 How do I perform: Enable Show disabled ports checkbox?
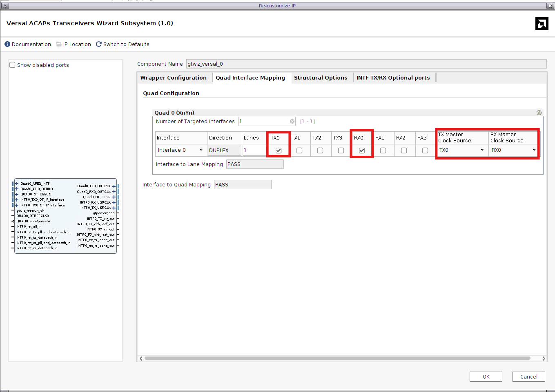[13, 65]
